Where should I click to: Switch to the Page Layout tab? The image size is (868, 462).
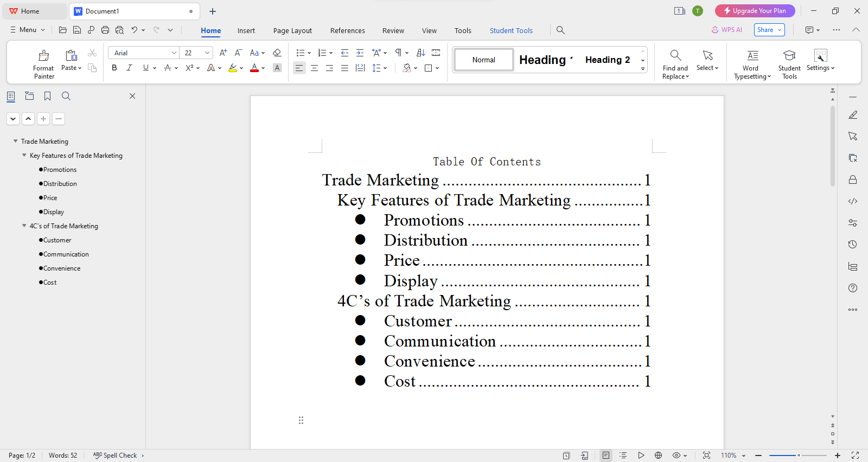click(292, 30)
